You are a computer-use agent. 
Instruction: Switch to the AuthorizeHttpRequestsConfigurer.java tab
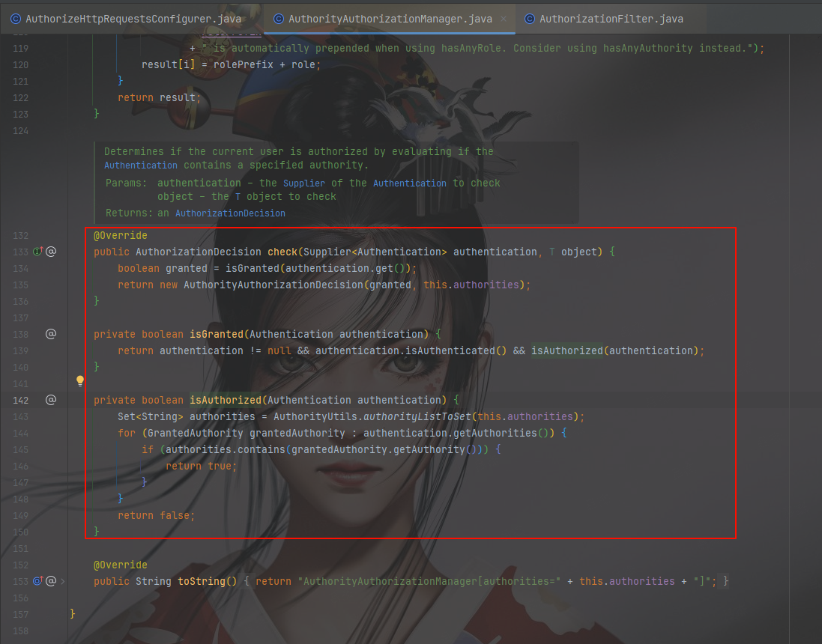(x=127, y=19)
